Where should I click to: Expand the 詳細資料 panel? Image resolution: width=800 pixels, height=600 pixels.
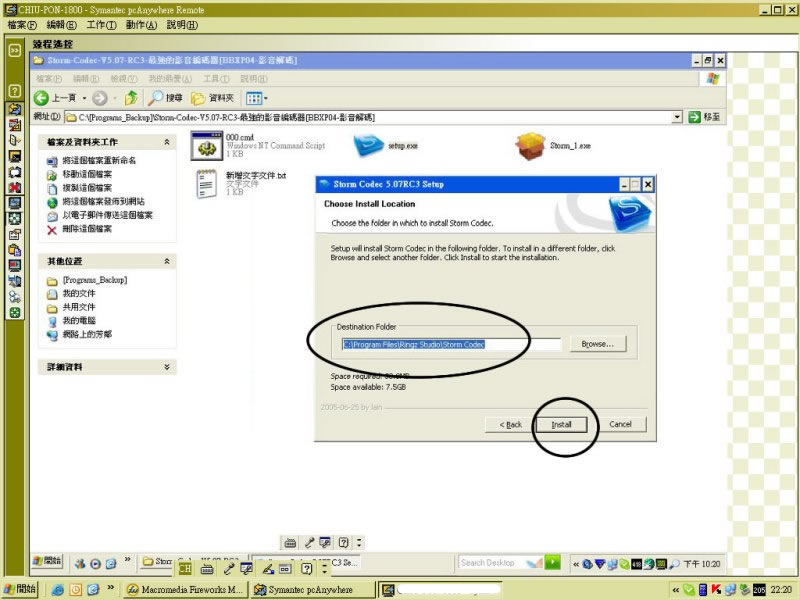point(167,367)
